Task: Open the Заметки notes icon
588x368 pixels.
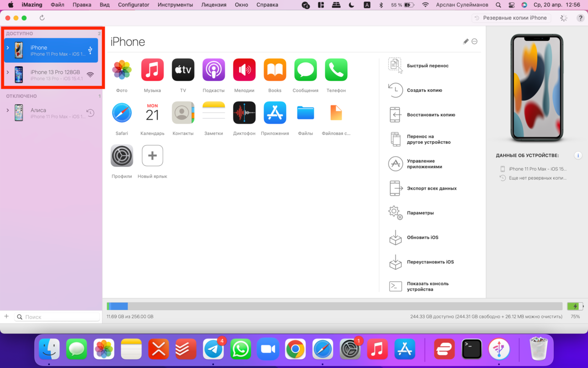Action: 214,113
